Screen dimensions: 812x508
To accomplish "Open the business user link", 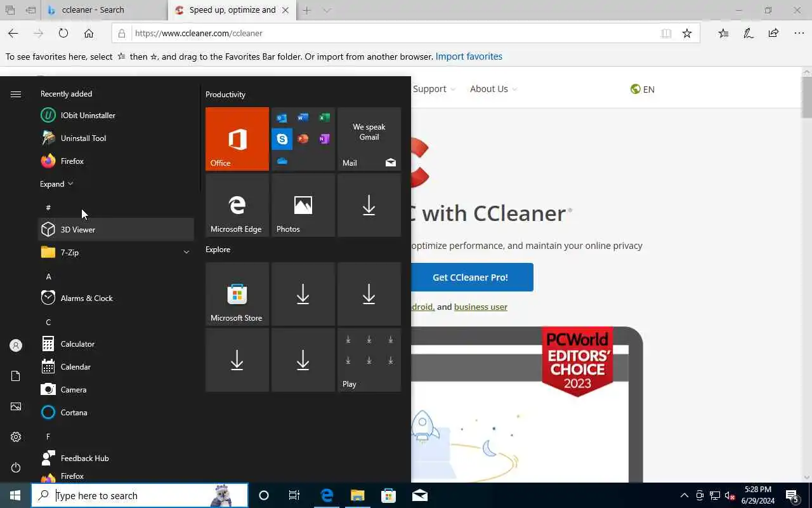I will pyautogui.click(x=481, y=307).
